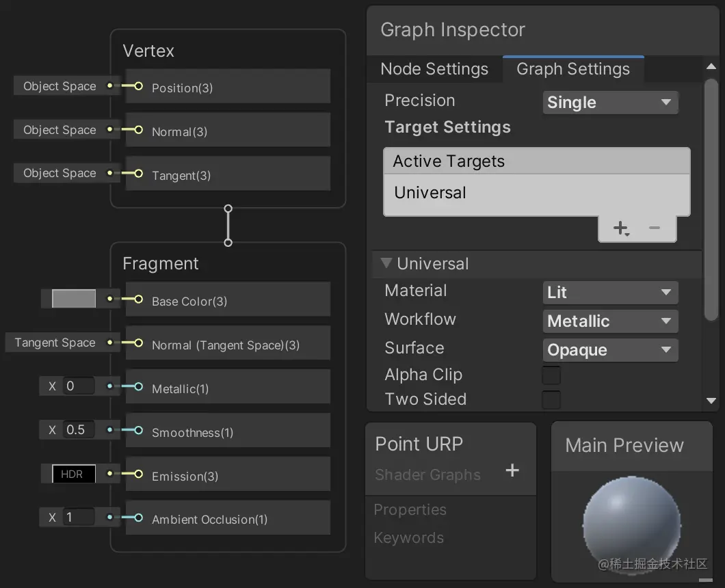Switch to the Node Settings tab
Screen dimensions: 725x588
434,69
